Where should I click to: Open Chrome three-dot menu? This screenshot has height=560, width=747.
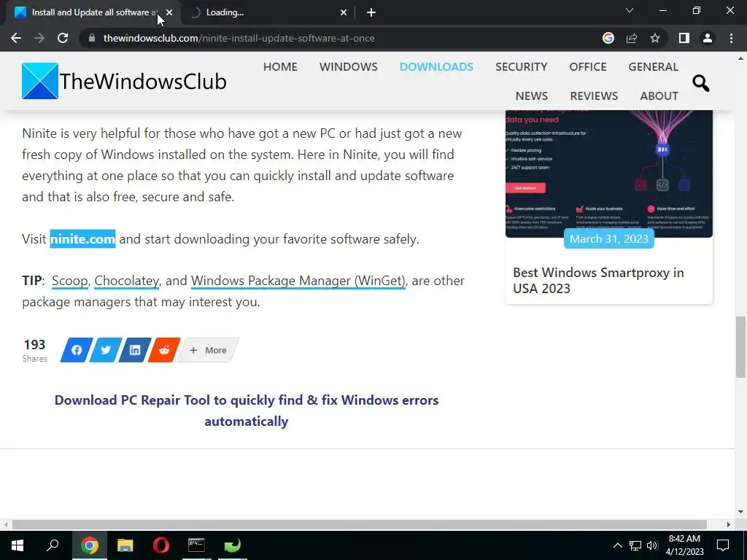point(731,38)
